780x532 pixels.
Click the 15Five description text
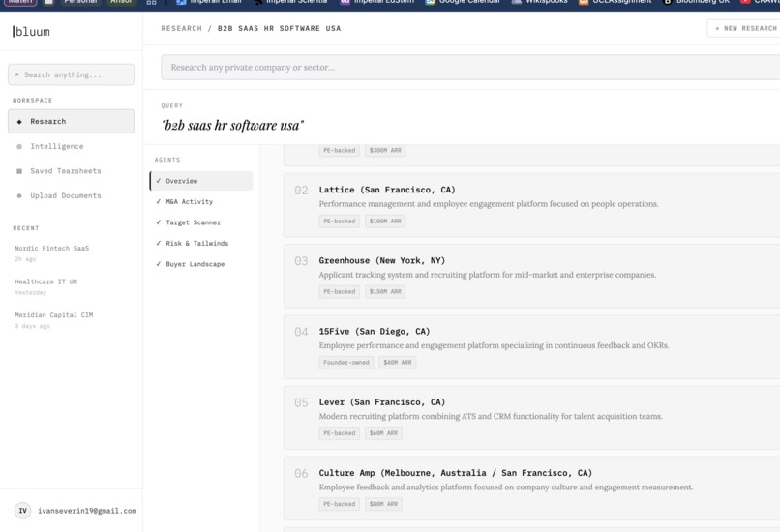tap(494, 345)
